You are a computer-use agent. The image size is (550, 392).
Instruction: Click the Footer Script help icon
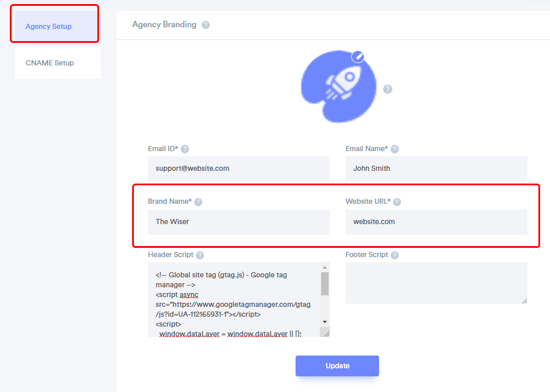click(395, 255)
